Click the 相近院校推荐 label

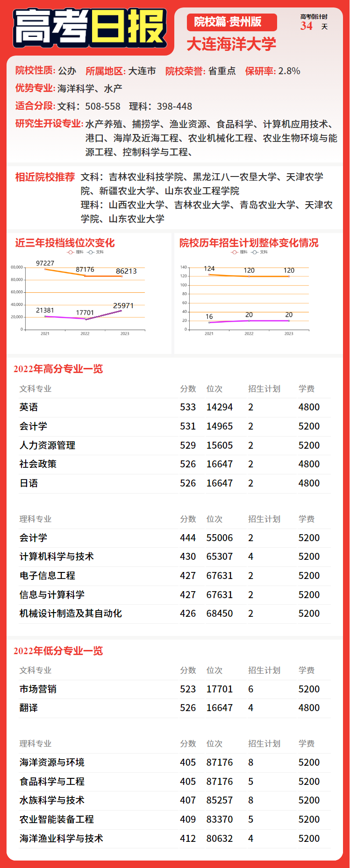(x=45, y=177)
